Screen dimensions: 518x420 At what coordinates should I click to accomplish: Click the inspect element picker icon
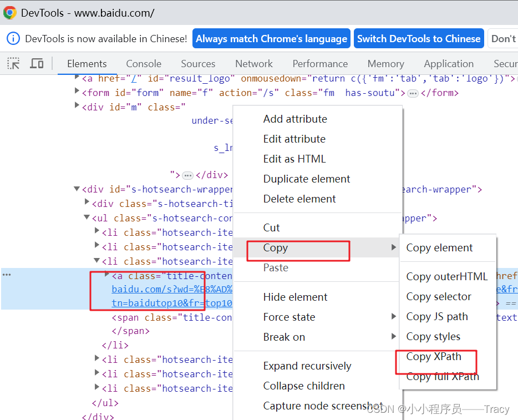[x=13, y=63]
